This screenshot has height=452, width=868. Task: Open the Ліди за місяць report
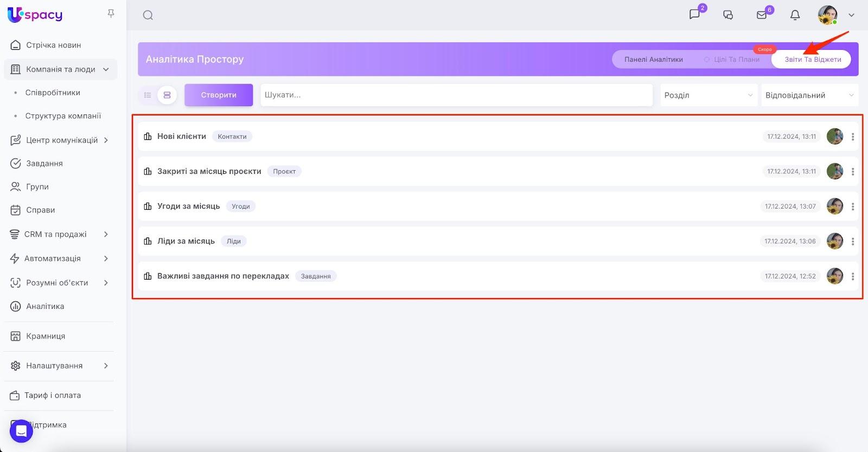[x=186, y=241]
